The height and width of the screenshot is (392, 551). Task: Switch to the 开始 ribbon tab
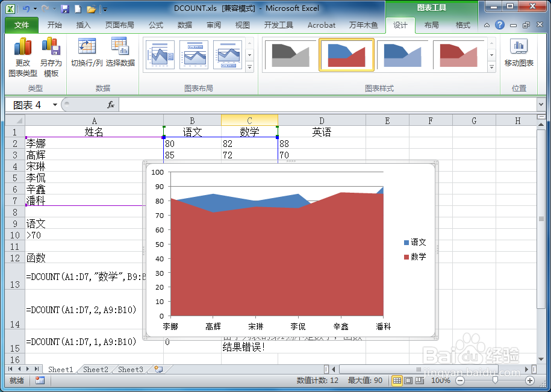[54, 25]
